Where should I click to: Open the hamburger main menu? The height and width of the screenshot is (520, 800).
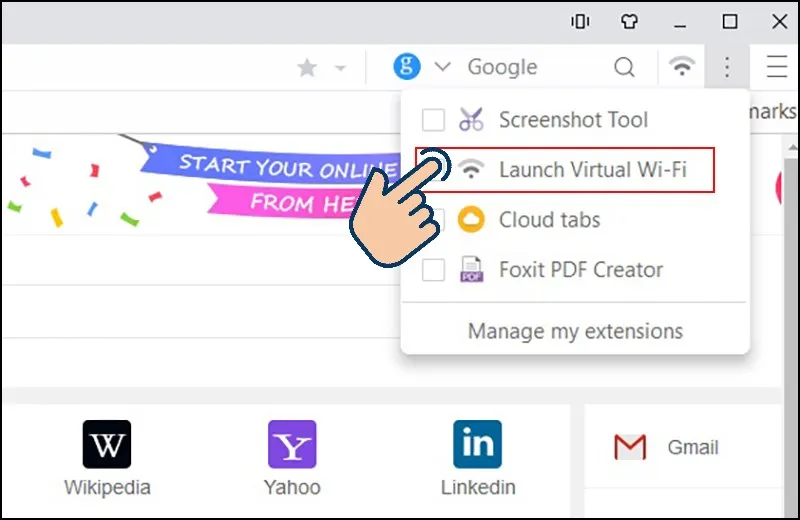pos(777,67)
